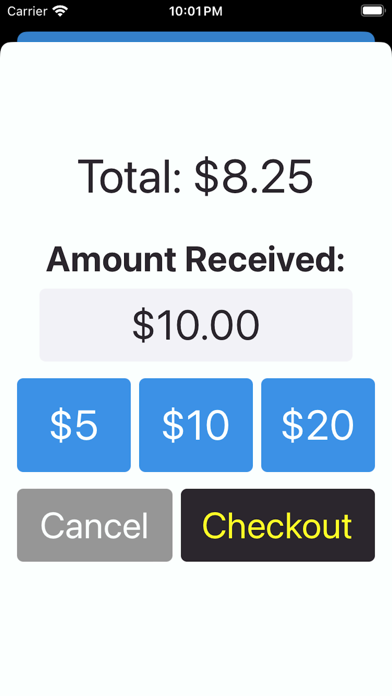392x696 pixels.
Task: Add a five dollar bill to received amount
Action: [x=74, y=425]
